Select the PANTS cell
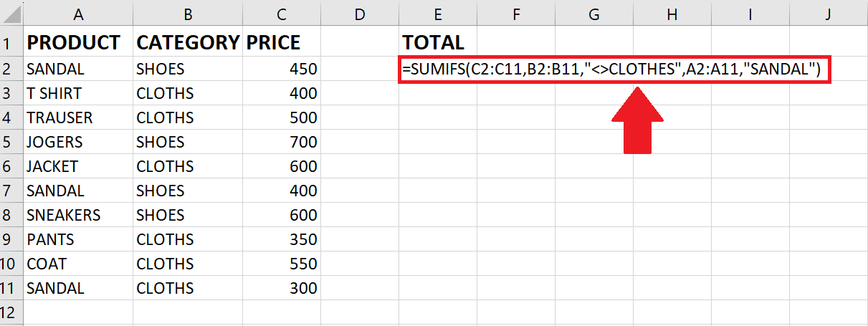 coord(78,239)
